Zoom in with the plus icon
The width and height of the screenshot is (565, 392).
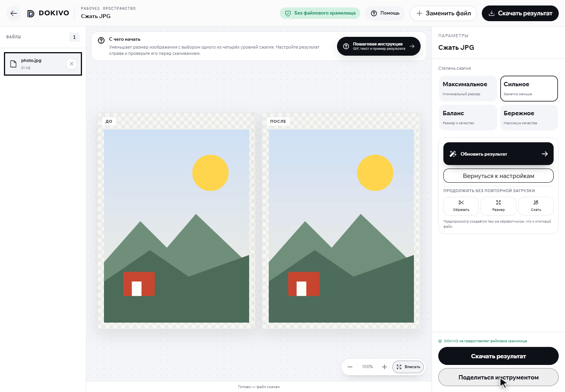tap(385, 367)
